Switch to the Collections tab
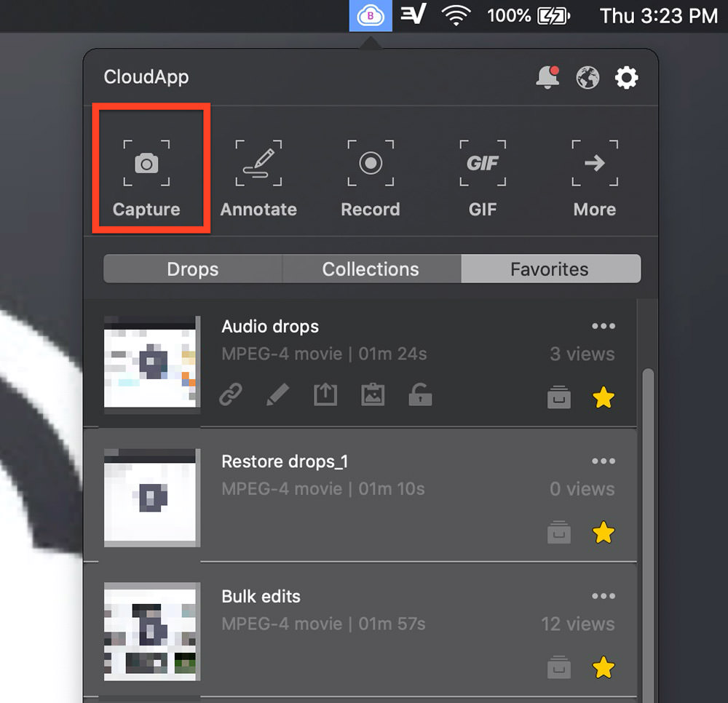The width and height of the screenshot is (728, 703). 371,269
